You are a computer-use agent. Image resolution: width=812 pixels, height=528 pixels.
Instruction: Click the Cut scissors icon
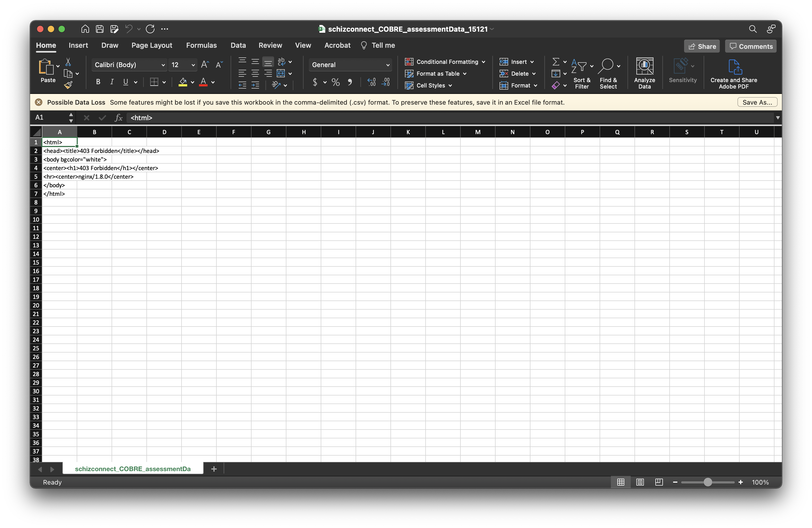click(x=68, y=62)
